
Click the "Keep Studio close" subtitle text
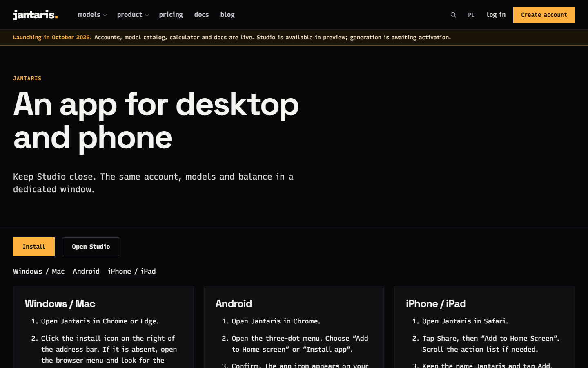coord(153,183)
